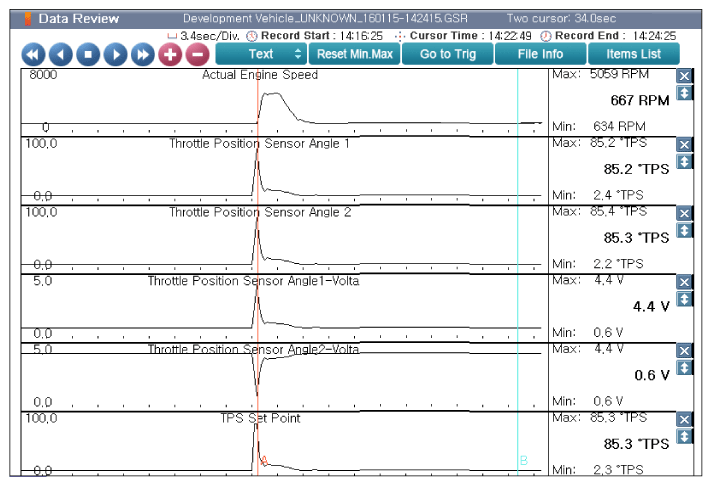Open the Items List
Screen dimensions: 712x486
tap(639, 54)
